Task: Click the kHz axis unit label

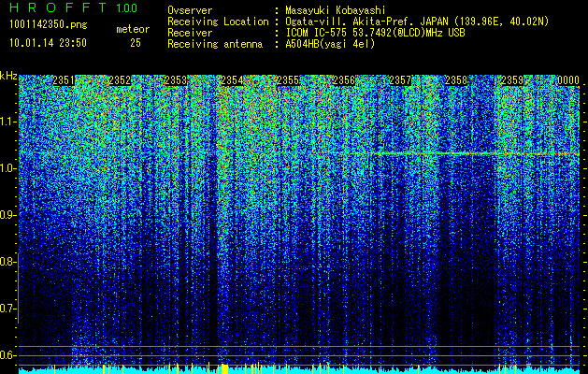Action: click(8, 76)
